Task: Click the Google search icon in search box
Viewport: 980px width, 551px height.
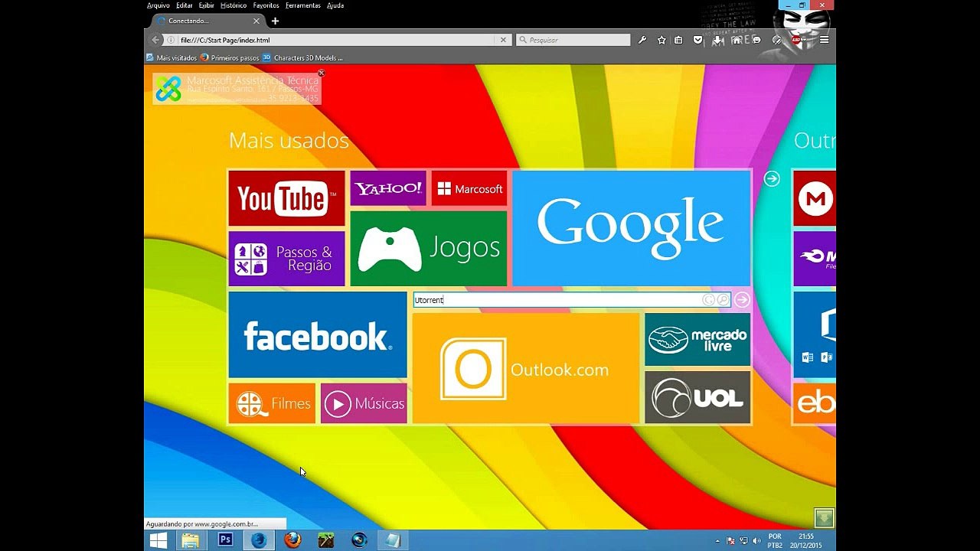Action: [x=708, y=300]
